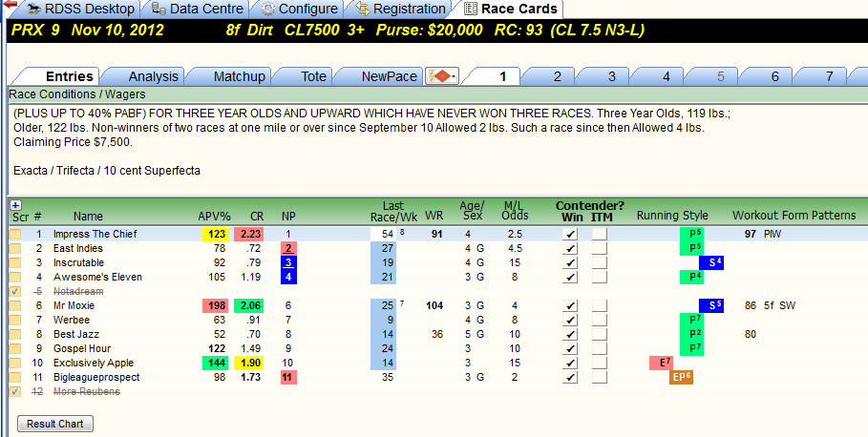Select horse name Impress The Chief
The width and height of the screenshot is (868, 437).
pos(95,234)
